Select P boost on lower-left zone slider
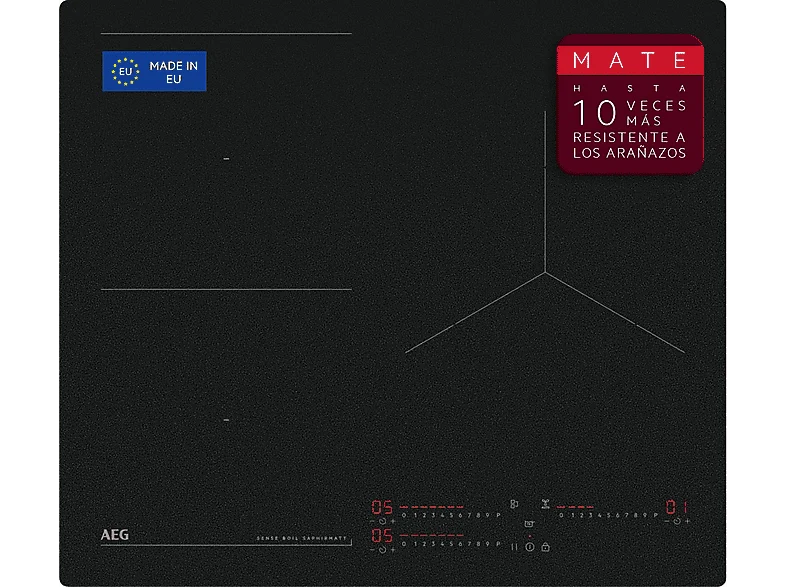 pyautogui.click(x=498, y=544)
